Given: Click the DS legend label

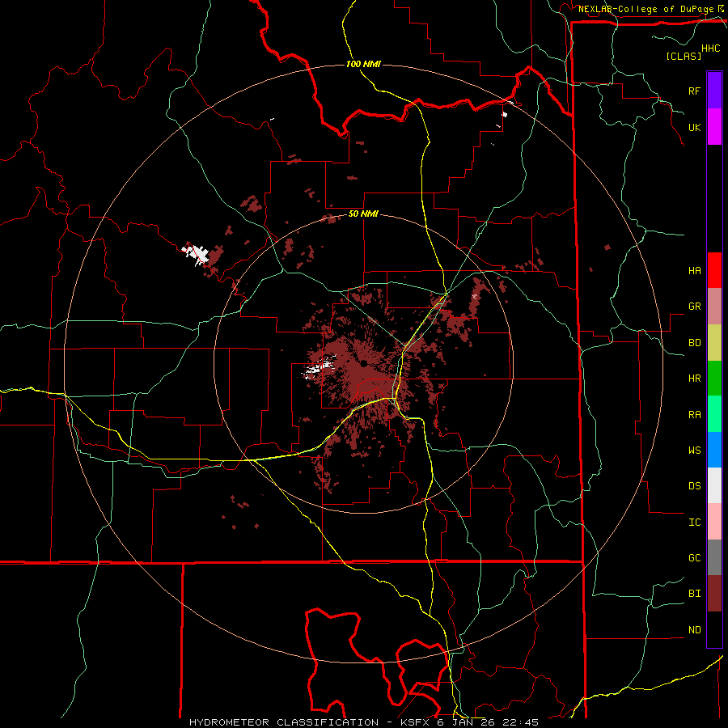Looking at the screenshot, I should click(x=694, y=485).
